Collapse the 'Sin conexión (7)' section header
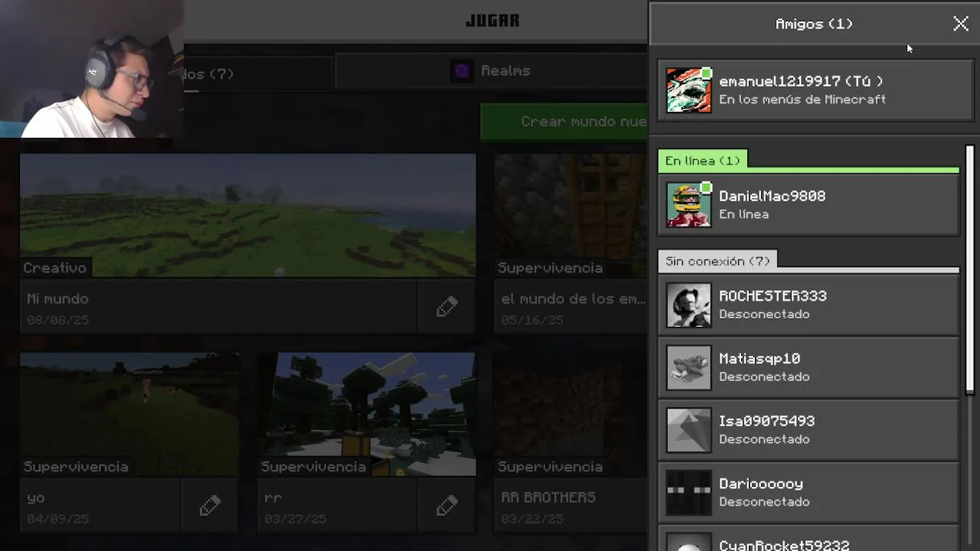 pyautogui.click(x=717, y=261)
